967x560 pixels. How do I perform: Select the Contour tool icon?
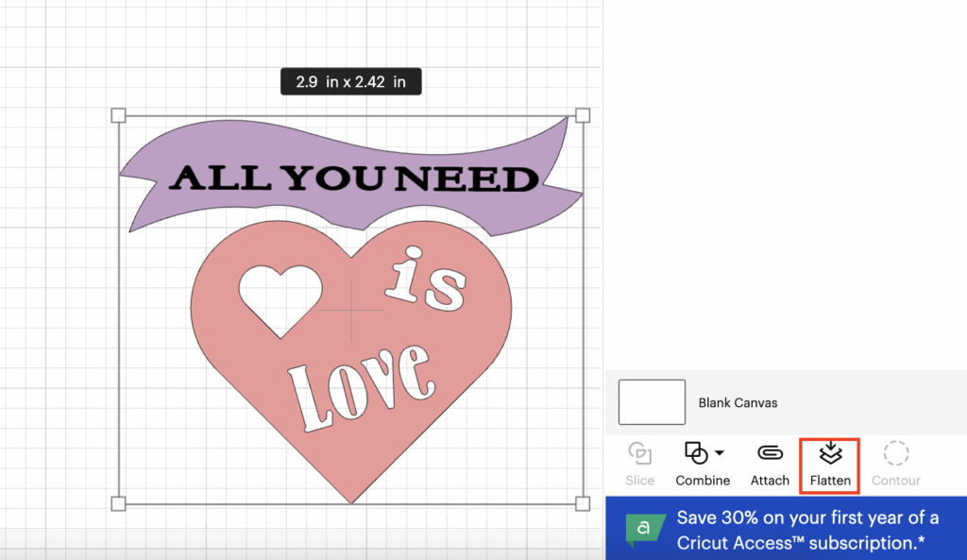click(895, 454)
